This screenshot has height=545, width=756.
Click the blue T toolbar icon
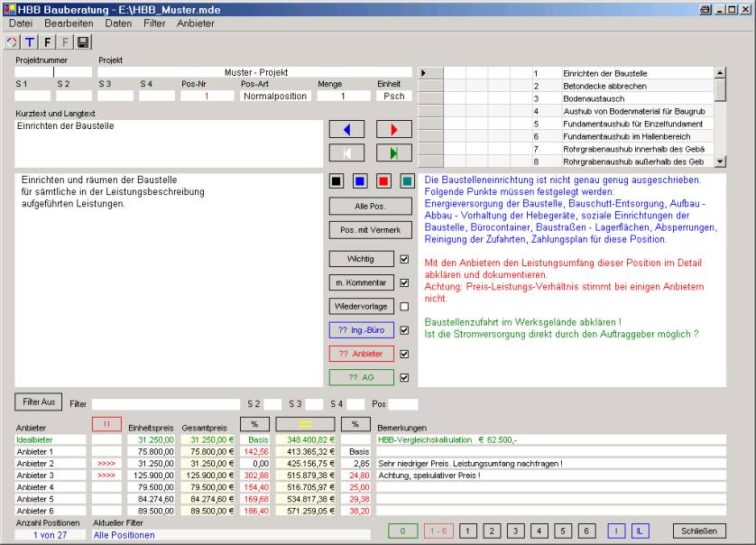30,42
